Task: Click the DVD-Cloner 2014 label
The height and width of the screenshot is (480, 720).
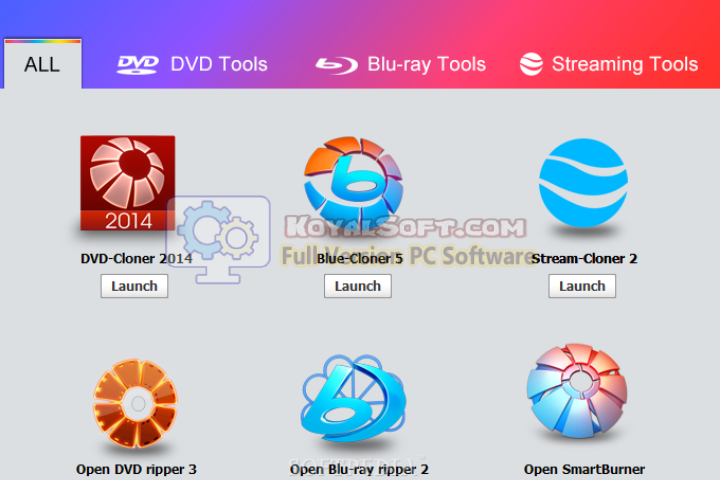Action: [136, 259]
